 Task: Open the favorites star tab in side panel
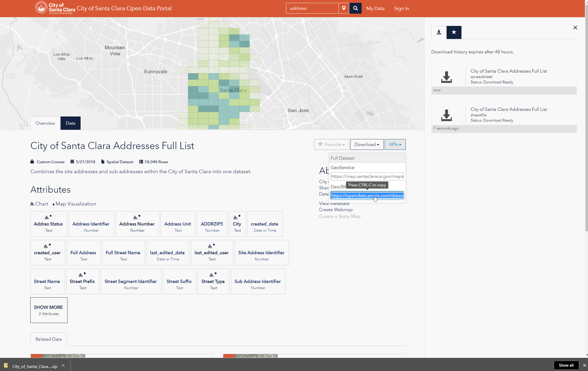(454, 32)
